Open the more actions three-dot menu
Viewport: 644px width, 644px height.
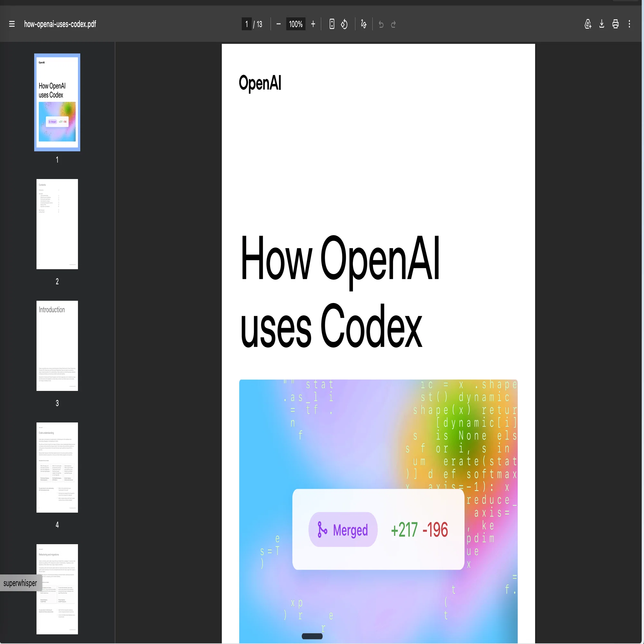629,24
